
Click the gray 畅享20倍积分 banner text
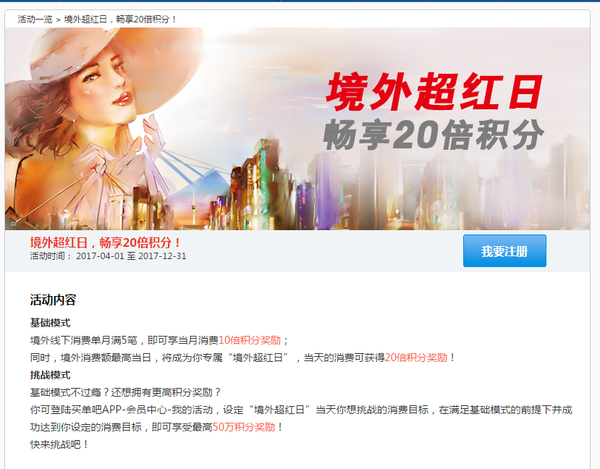(x=433, y=135)
